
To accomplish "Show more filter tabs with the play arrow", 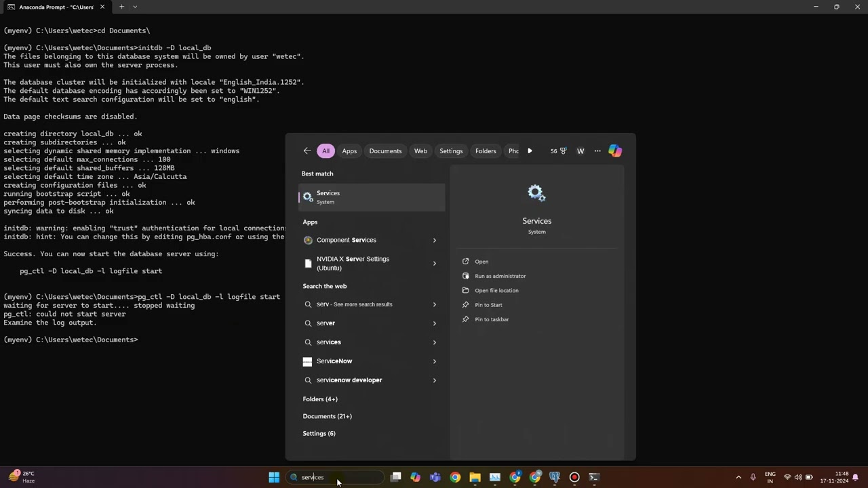I will [x=530, y=151].
